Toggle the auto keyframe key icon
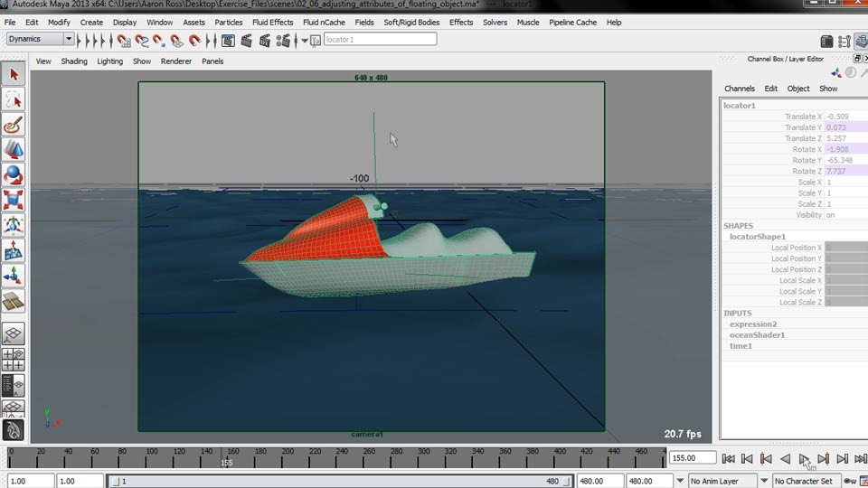868x488 pixels. tap(850, 482)
